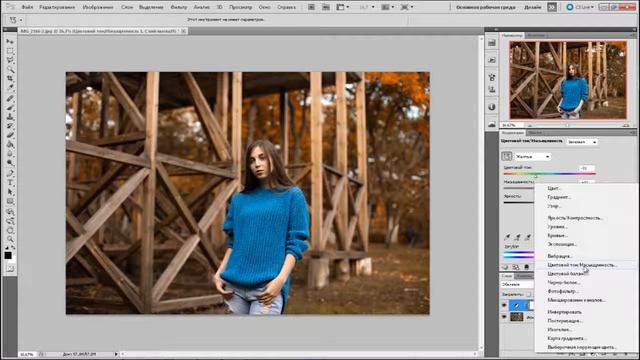Select the Dodge tool
Image resolution: width=640 pixels, height=360 pixels.
[x=10, y=163]
